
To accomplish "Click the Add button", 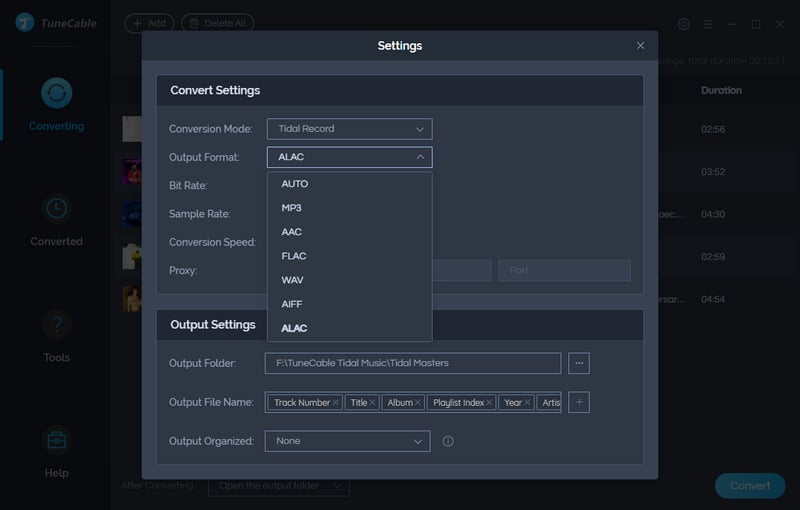I will tap(149, 23).
